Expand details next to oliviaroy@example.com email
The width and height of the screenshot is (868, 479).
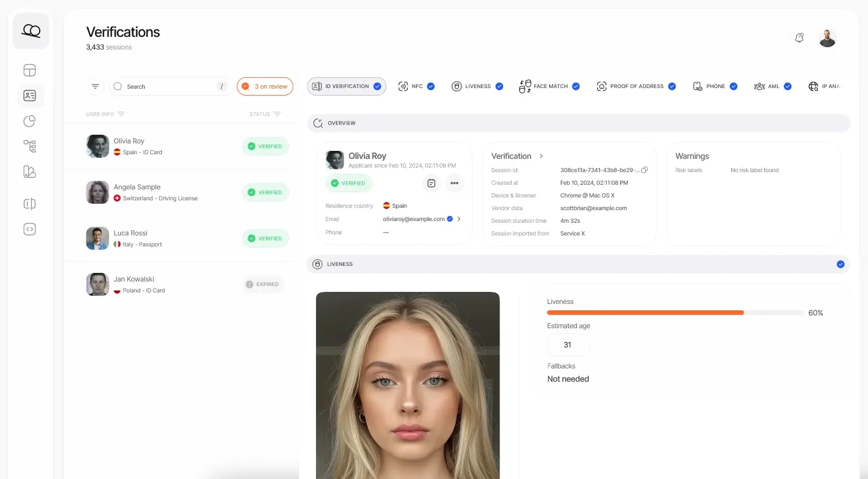coord(459,219)
